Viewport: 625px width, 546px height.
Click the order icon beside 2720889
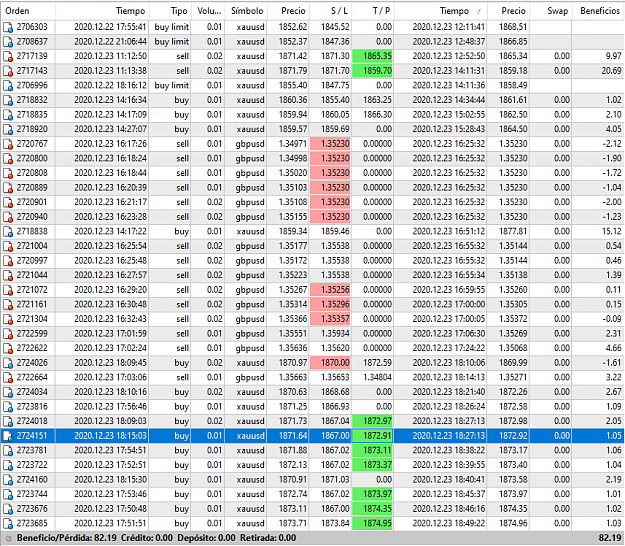tap(8, 188)
